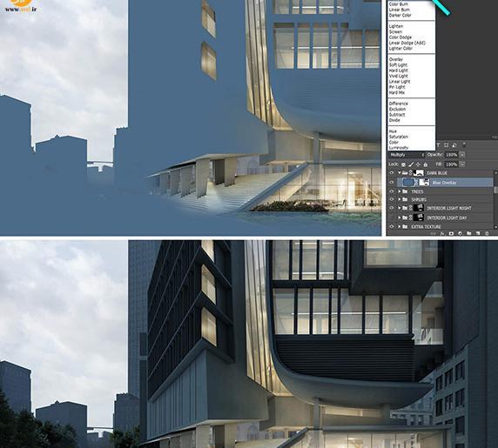Open the Multiply blend mode dropdown
498x448 pixels.
point(407,155)
